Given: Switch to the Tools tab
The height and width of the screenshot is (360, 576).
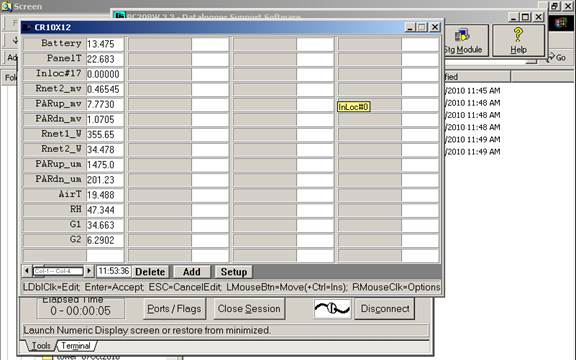Looking at the screenshot, I should point(40,346).
